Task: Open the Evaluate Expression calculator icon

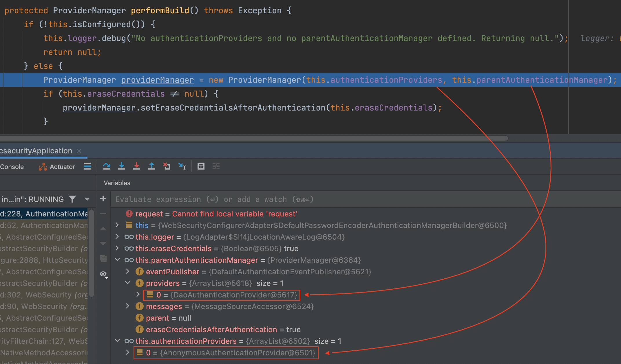Action: [x=201, y=166]
